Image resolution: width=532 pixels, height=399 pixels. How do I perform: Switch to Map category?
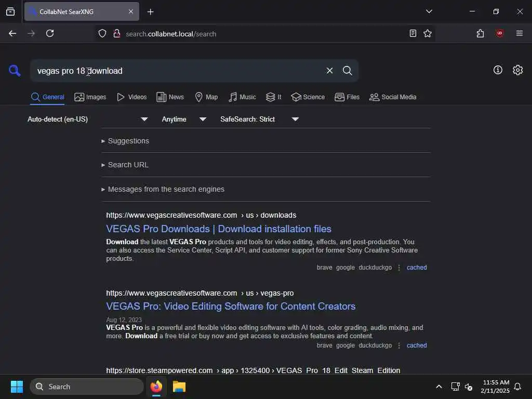206,97
